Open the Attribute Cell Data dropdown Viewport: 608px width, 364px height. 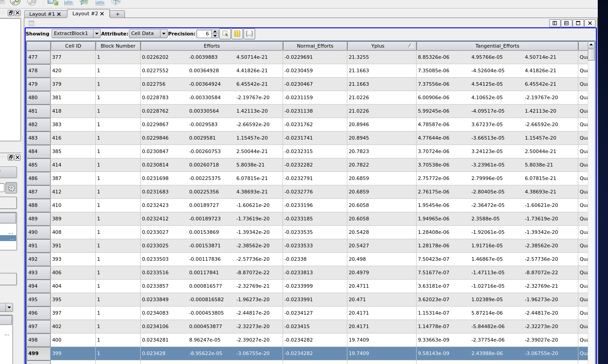(x=148, y=34)
